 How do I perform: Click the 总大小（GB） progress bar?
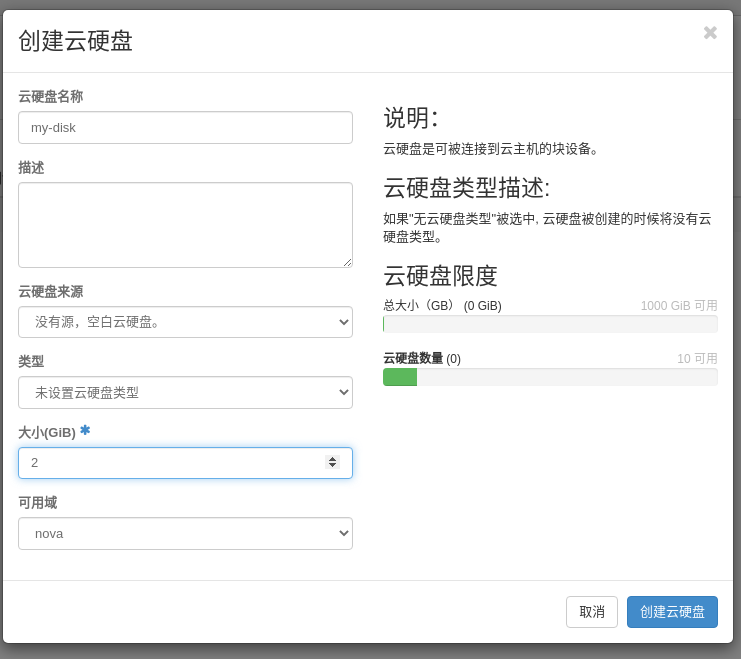[550, 324]
